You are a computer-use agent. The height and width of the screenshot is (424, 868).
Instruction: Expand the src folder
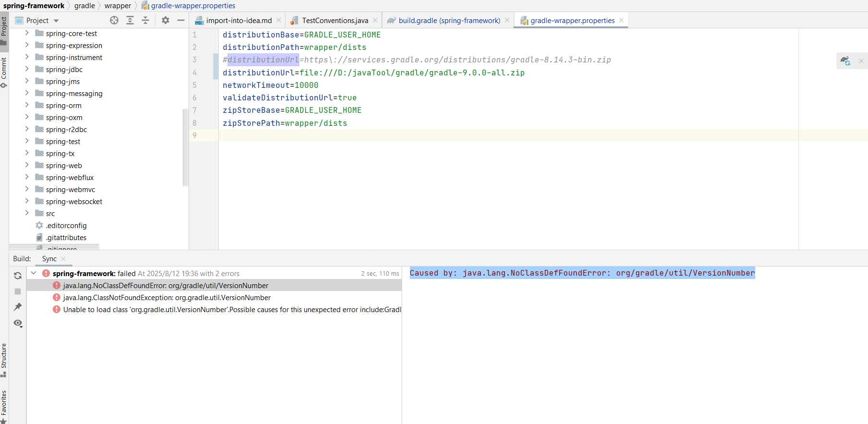27,213
